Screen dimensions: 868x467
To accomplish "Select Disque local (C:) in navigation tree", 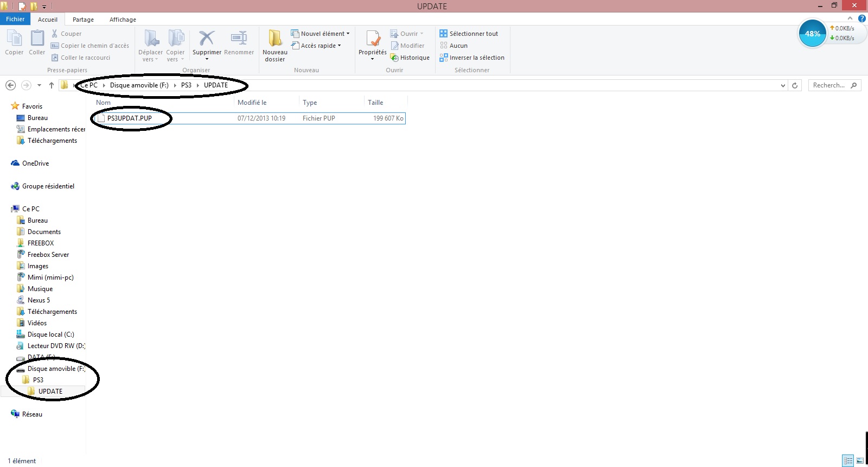I will pyautogui.click(x=50, y=335).
